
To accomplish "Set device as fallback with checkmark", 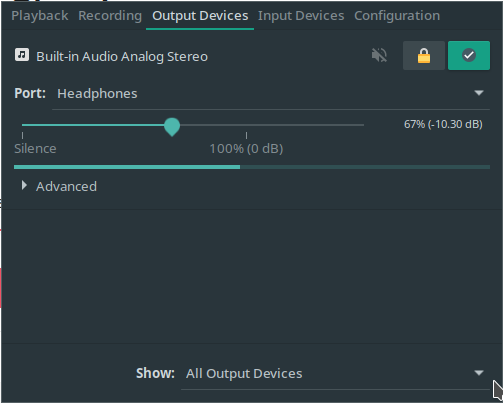I will (469, 55).
